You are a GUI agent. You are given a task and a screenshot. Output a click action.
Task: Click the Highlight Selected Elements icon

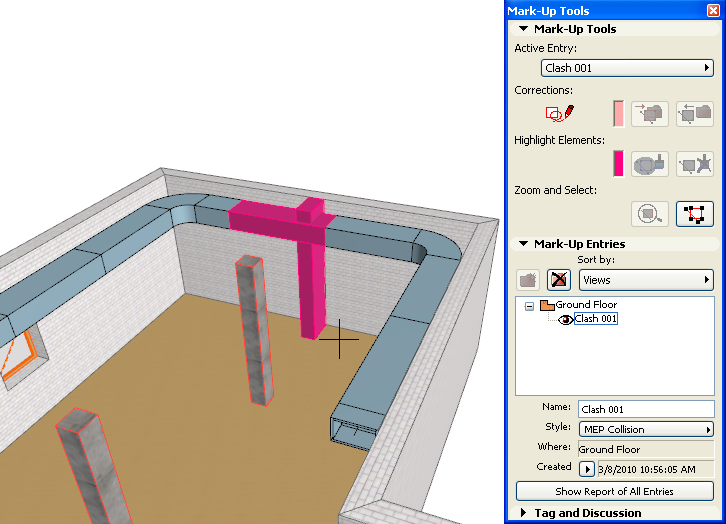pos(650,164)
